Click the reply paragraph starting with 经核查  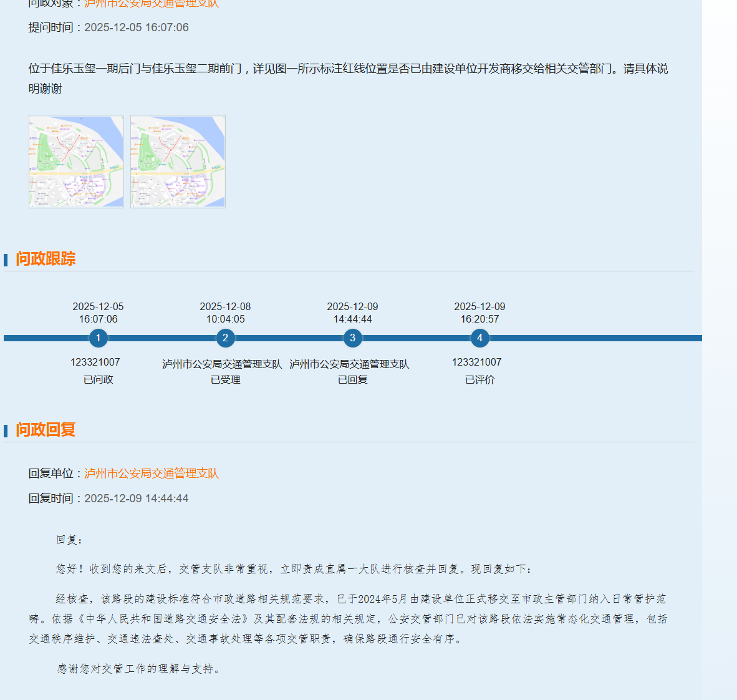point(348,618)
